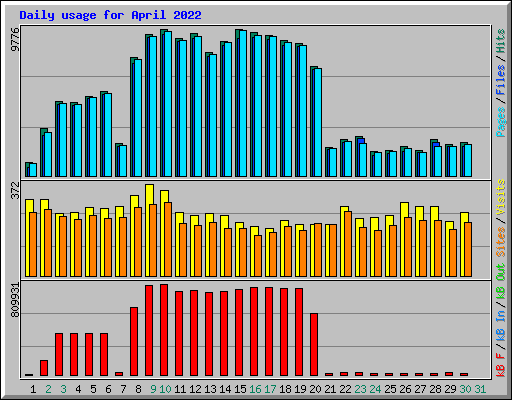Viewport: 512px width, 400px height.
Task: Click green x-axis day label '31'
Action: 480,389
